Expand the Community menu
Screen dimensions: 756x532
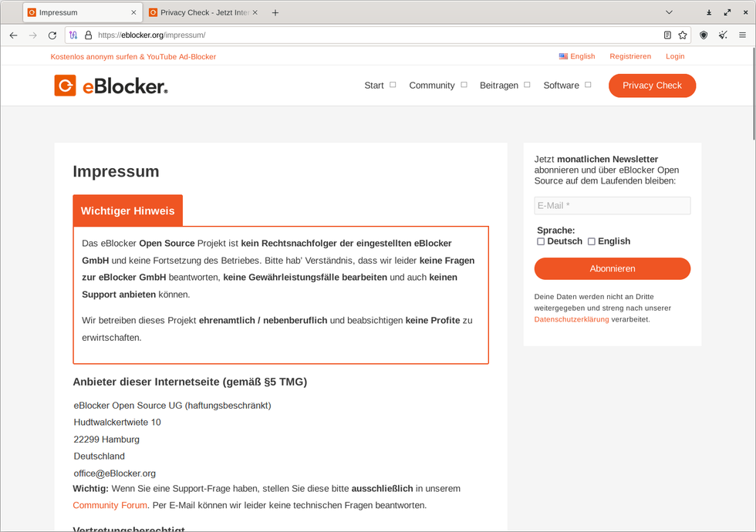click(x=438, y=86)
